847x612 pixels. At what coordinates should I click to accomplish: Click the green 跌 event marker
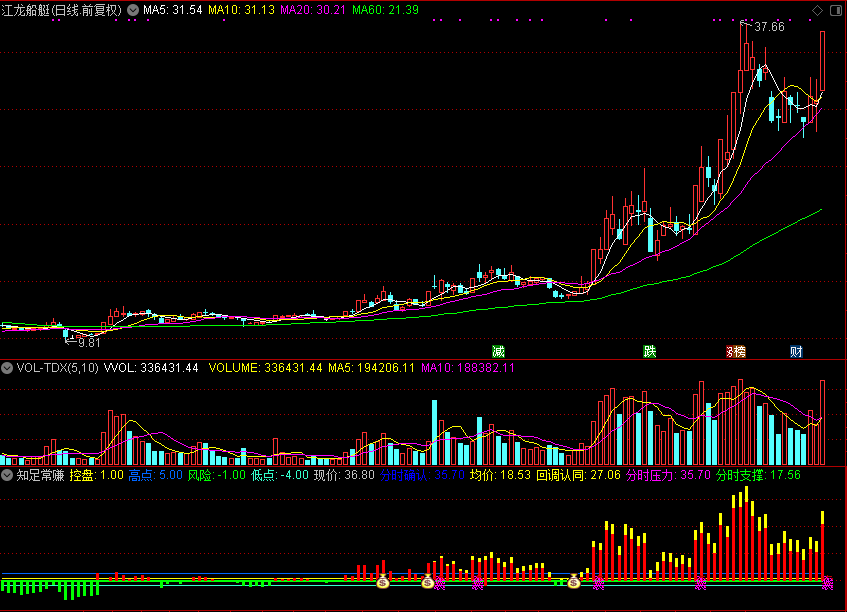pos(649,352)
